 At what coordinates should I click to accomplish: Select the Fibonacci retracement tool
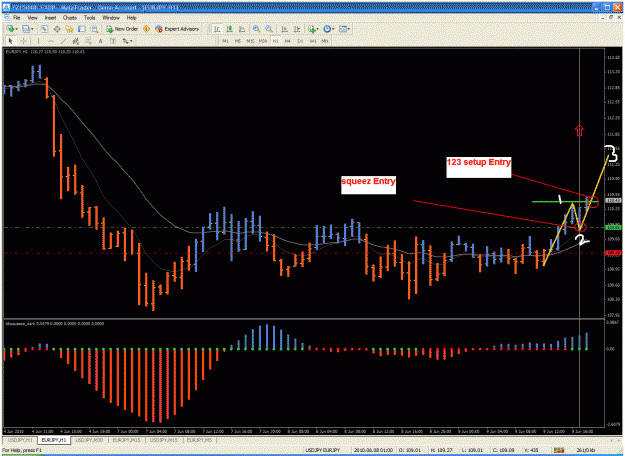(88, 41)
